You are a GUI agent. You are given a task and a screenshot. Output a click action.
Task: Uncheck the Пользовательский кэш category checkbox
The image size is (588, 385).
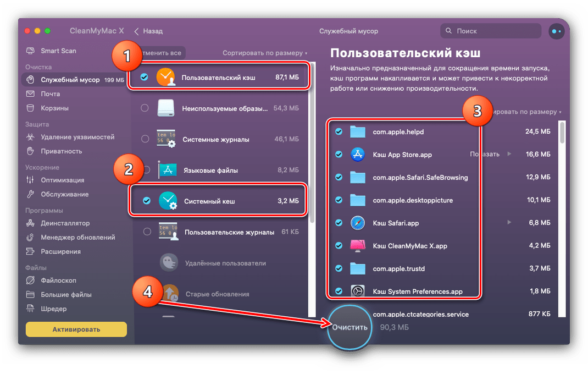coord(144,77)
